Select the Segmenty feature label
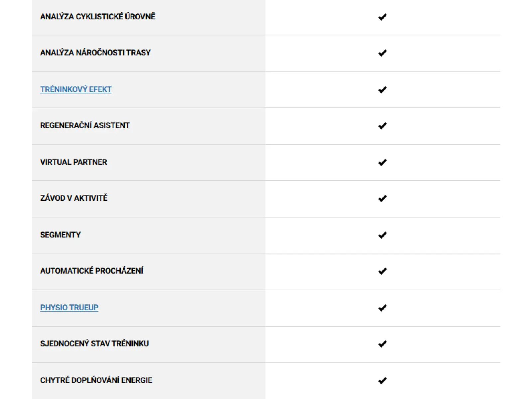 (60, 235)
